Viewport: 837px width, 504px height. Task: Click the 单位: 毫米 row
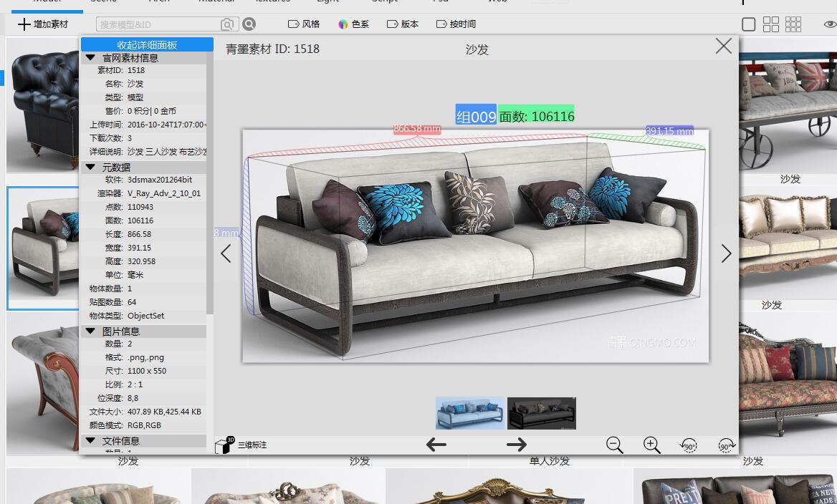pos(143,275)
